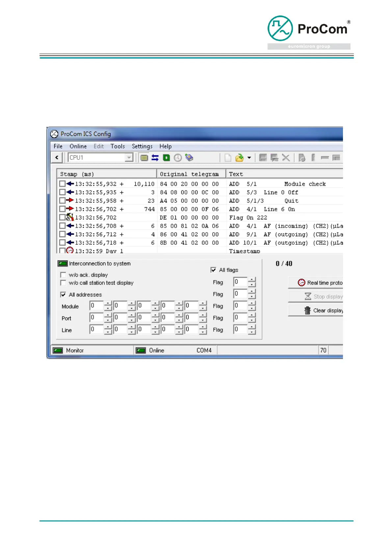392x554 pixels.
Task: Uncheck the All addresses checkbox
Action: [x=63, y=295]
